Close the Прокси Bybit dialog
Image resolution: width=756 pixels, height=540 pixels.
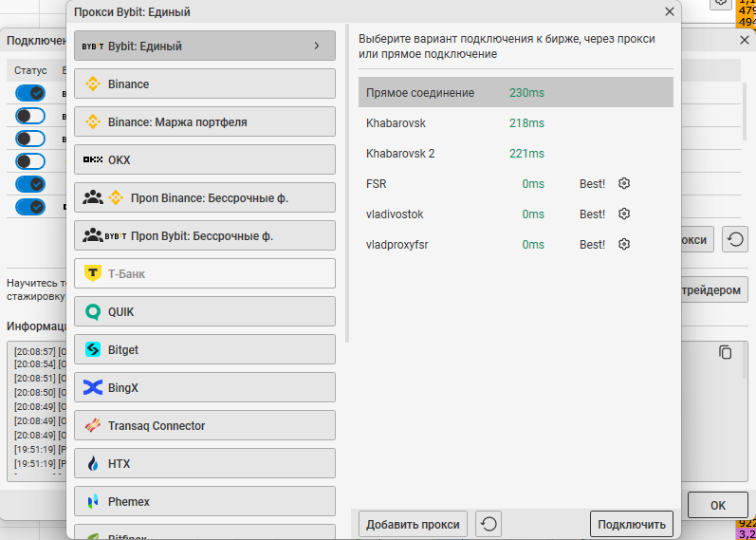(670, 11)
